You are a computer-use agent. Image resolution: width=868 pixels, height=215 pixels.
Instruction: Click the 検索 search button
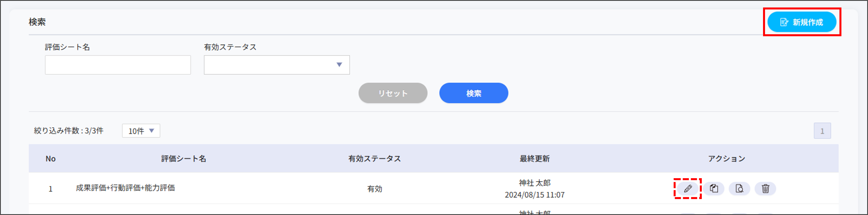pyautogui.click(x=473, y=93)
